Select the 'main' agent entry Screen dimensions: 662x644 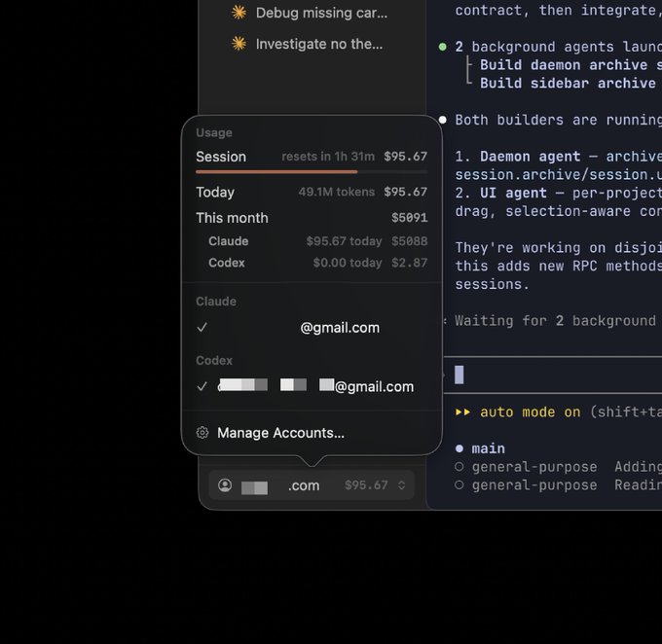coord(480,448)
